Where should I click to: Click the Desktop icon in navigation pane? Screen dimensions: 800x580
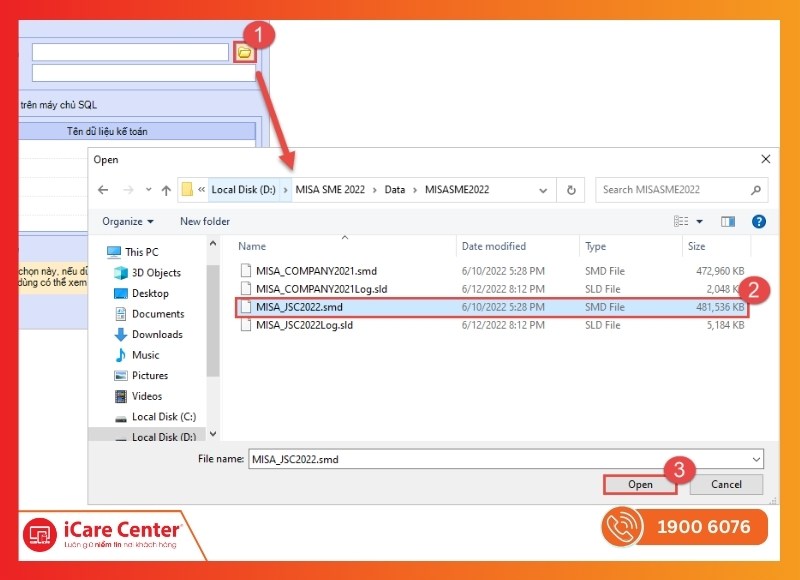pyautogui.click(x=121, y=293)
